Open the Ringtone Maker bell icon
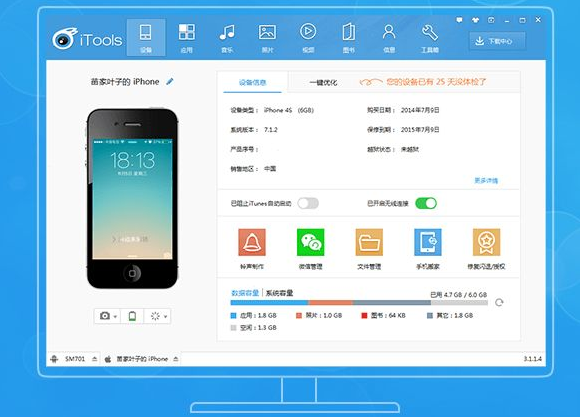 (x=252, y=242)
